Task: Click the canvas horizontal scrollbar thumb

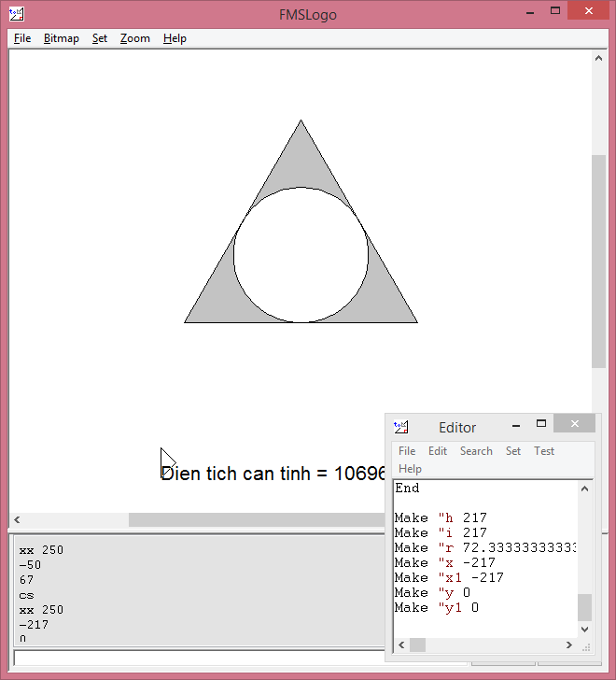Action: point(257,519)
